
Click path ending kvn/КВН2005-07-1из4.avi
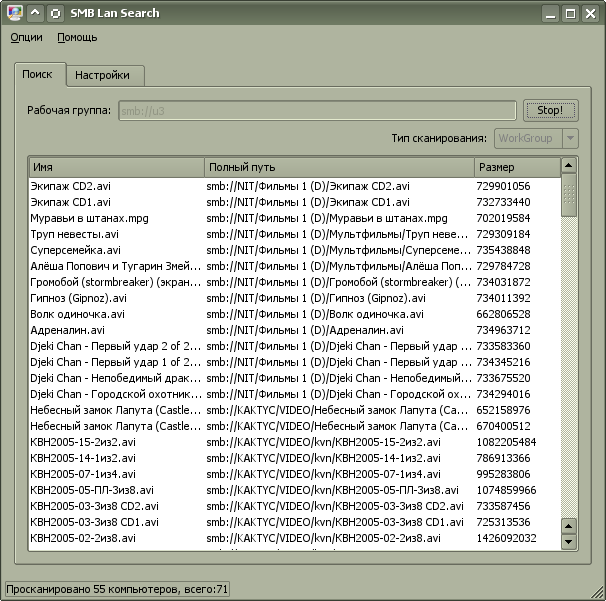[323, 474]
